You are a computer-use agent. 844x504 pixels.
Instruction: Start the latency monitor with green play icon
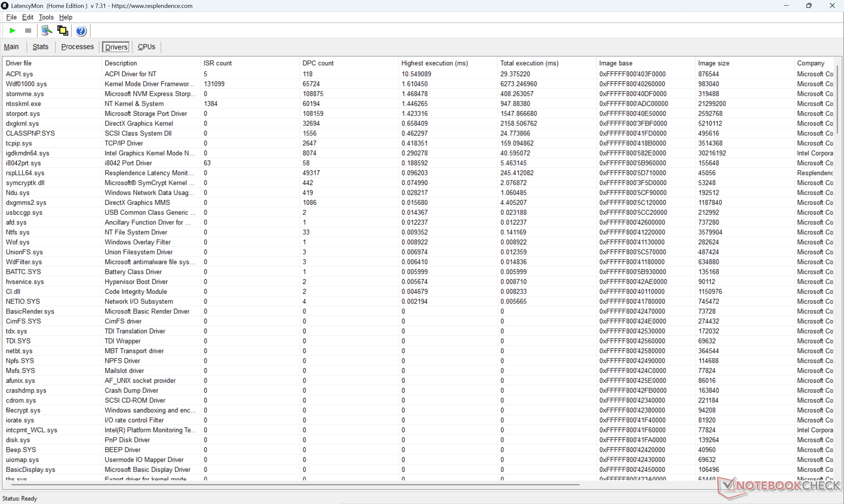[13, 31]
